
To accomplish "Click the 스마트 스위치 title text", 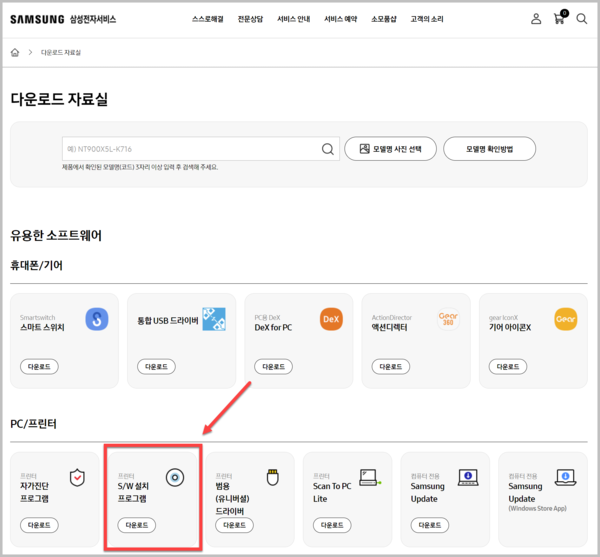I will [42, 327].
